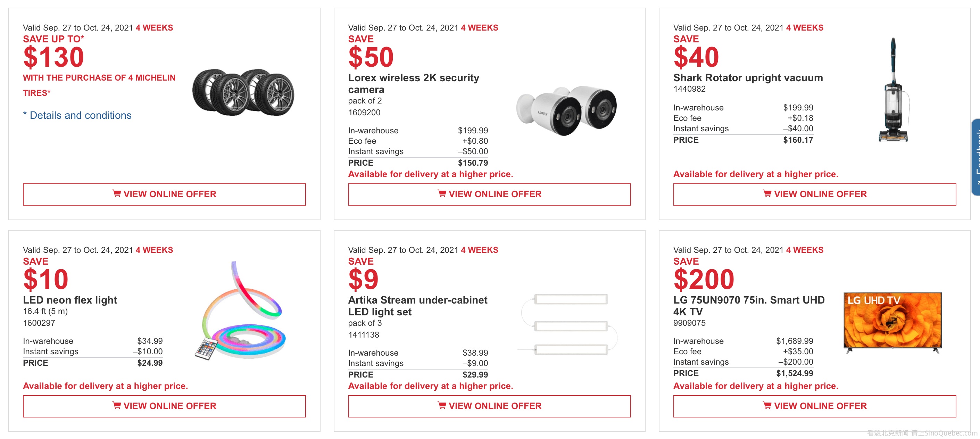Screen dimensions: 980x439
Task: Click cart icon in Shark vacuum offer button
Action: (x=767, y=194)
